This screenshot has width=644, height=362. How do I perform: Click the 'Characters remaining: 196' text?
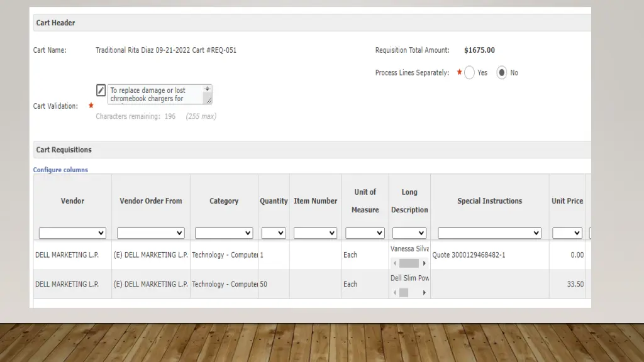click(x=136, y=116)
